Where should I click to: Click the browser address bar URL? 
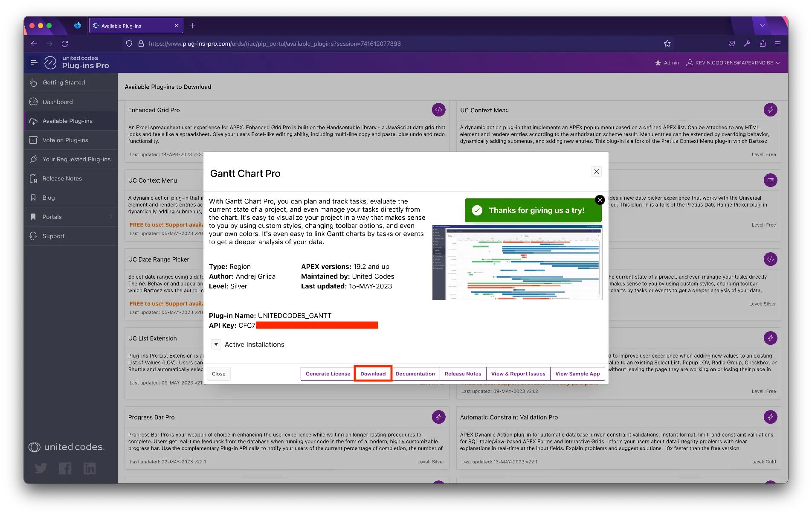(275, 44)
